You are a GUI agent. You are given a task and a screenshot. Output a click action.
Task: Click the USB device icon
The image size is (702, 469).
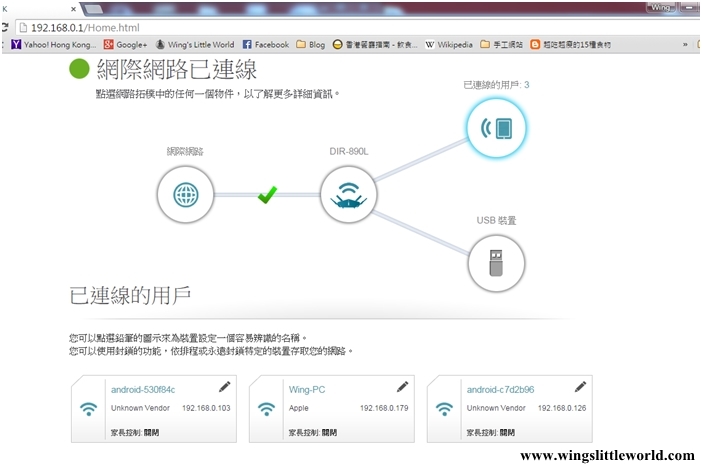click(x=497, y=262)
